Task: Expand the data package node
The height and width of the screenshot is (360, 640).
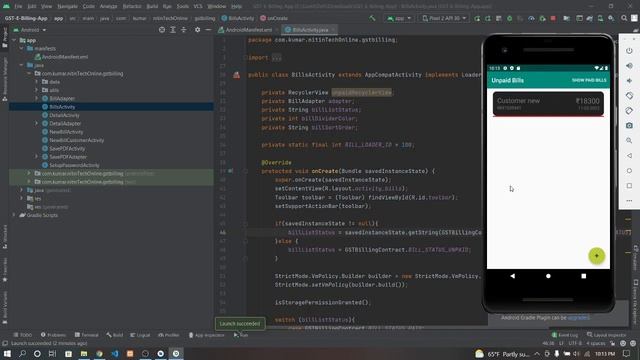Action: pos(36,82)
